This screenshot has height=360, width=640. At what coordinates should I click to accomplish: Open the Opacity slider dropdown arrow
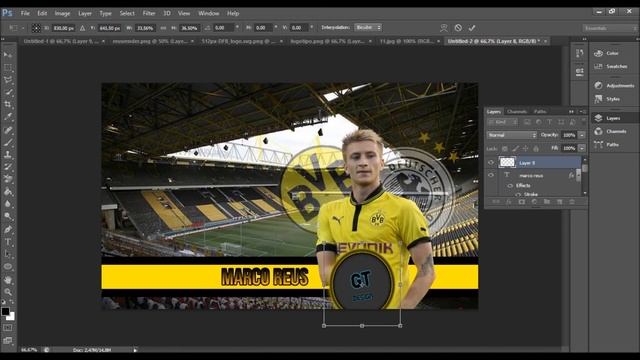tap(582, 135)
